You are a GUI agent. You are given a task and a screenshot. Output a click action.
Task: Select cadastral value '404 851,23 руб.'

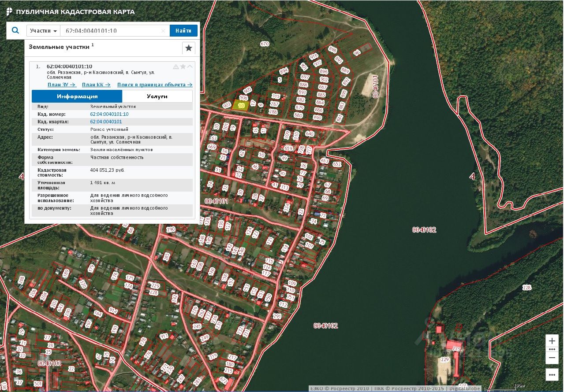coord(108,170)
